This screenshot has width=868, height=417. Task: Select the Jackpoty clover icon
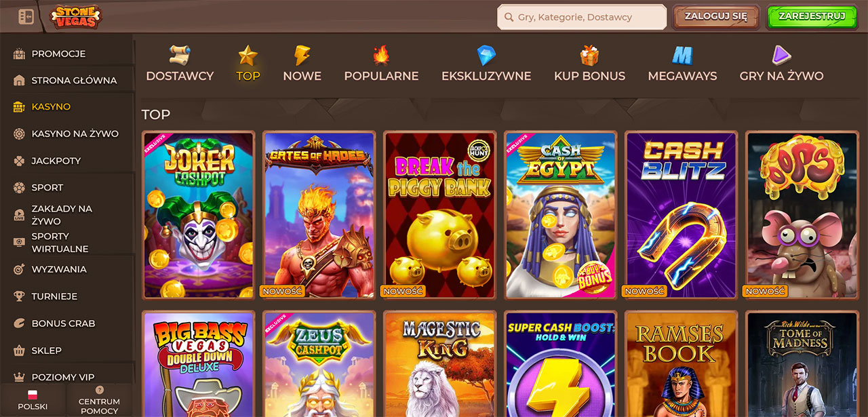[19, 161]
